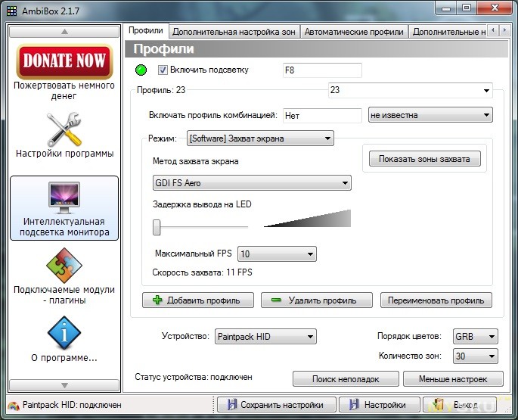The image size is (518, 420).
Task: Click the 'Нет' profile combination field
Action: pyautogui.click(x=322, y=116)
